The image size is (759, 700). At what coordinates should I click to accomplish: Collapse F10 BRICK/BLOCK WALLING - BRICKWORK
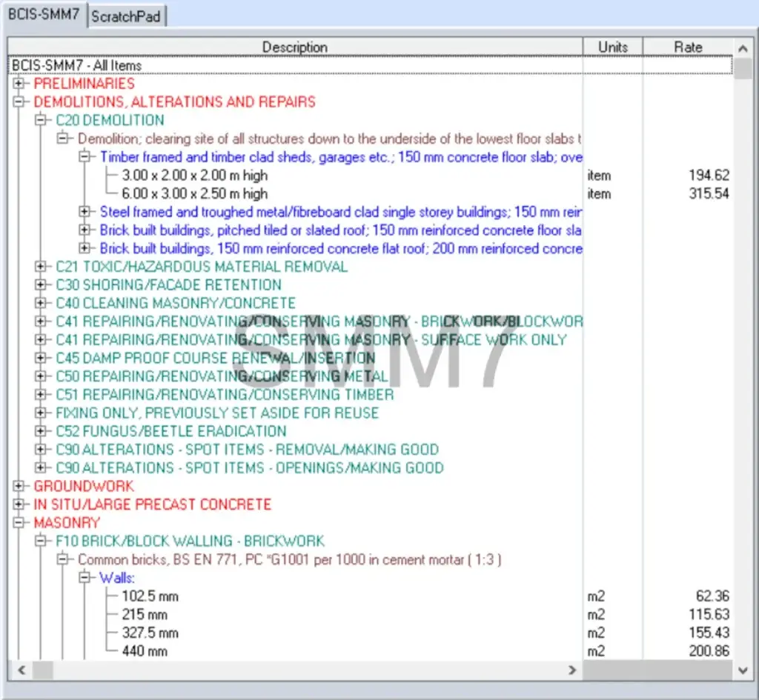point(42,541)
